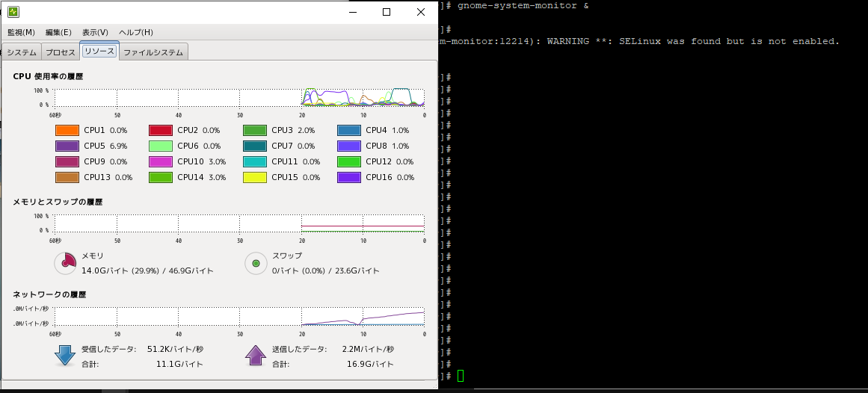Click the received total 11.1Gバイト
Image resolution: width=868 pixels, height=393 pixels.
(x=180, y=364)
